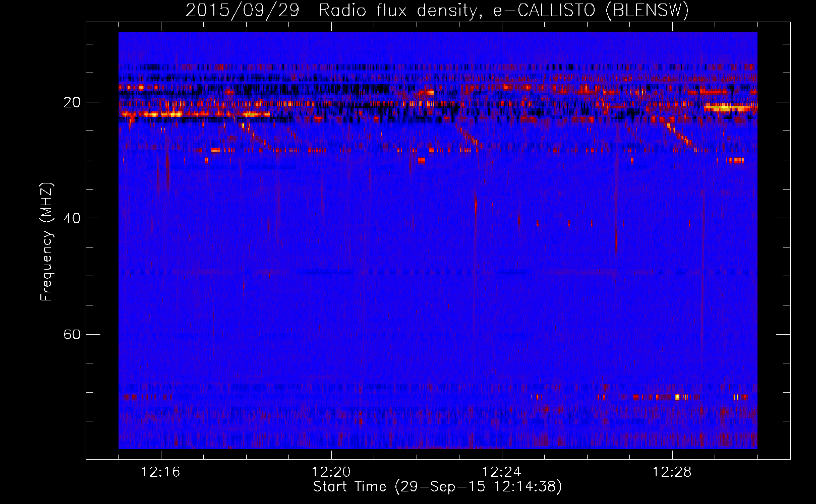This screenshot has width=816, height=504.
Task: Click the 40 MHz frequency tick label
Action: coord(72,218)
